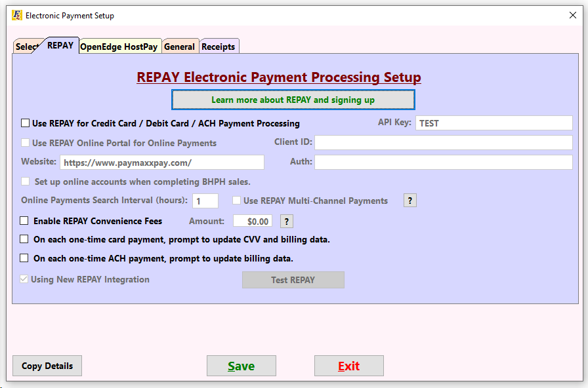Click the API Key field containing TEST
This screenshot has width=588, height=388.
[x=494, y=123]
